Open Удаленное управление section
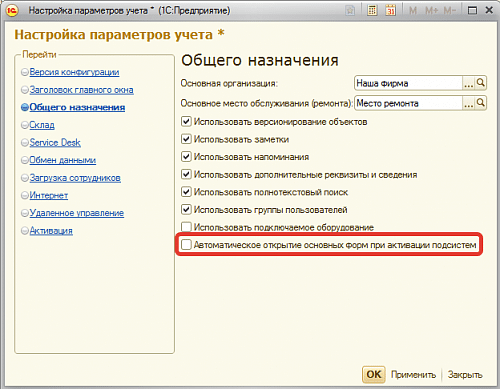 click(x=77, y=213)
